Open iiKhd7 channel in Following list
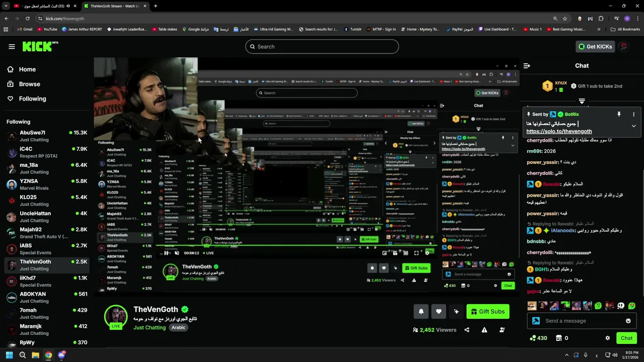The width and height of the screenshot is (644, 362). point(47,281)
